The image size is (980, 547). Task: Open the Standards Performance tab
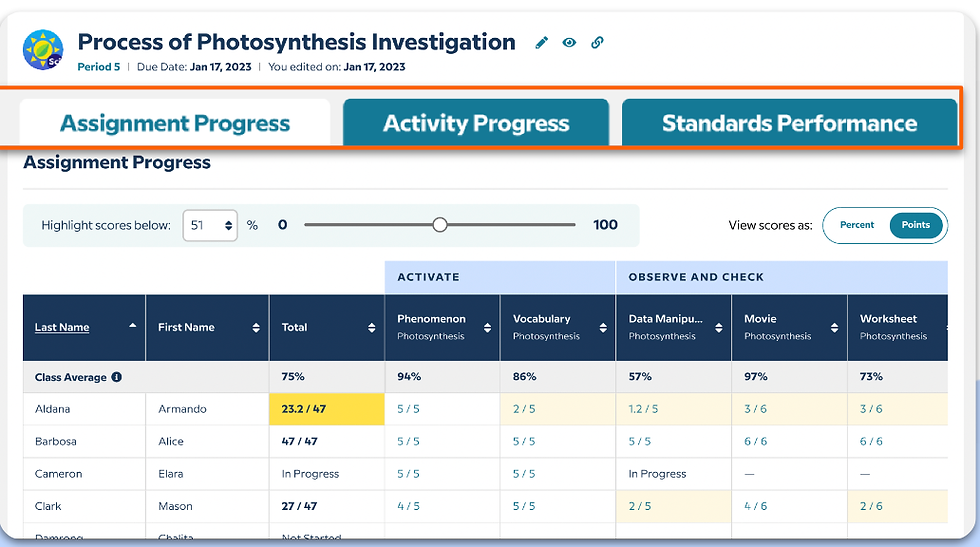pyautogui.click(x=789, y=123)
